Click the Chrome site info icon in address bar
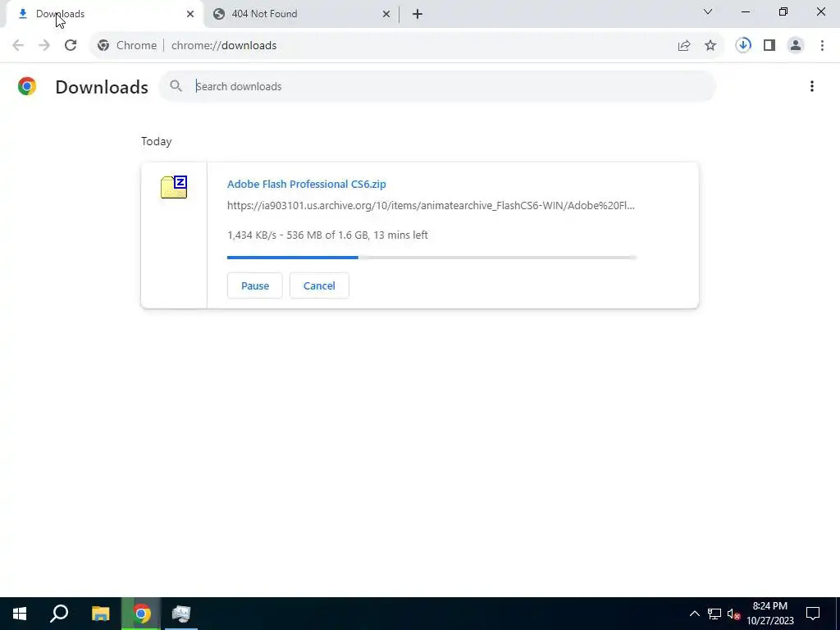This screenshot has width=840, height=630. coord(103,46)
